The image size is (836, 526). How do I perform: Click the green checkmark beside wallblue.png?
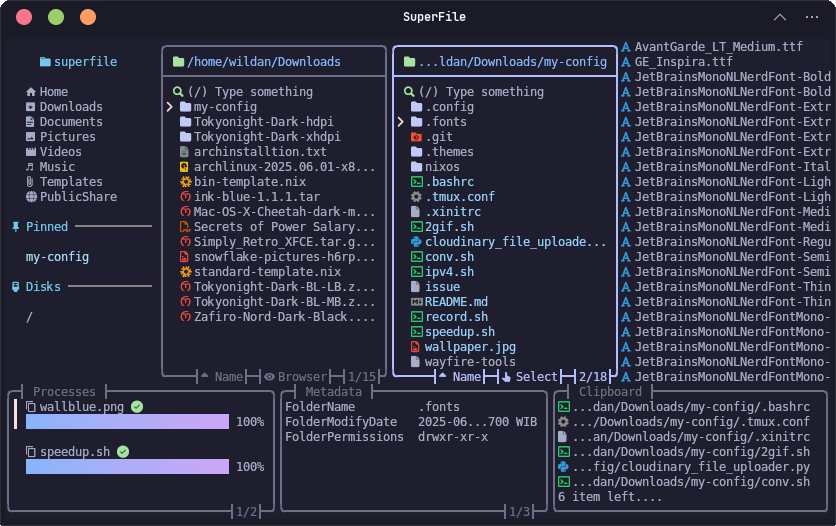(137, 407)
